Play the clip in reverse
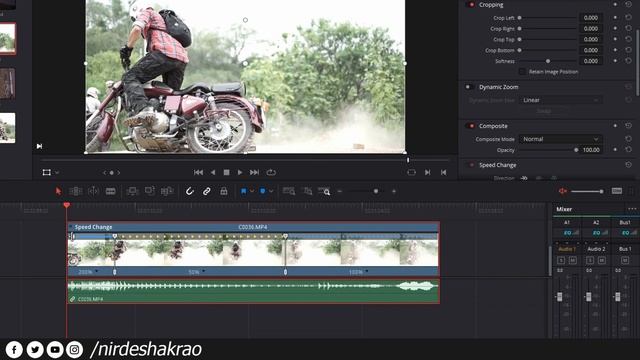Image resolution: width=640 pixels, height=360 pixels. [213, 172]
